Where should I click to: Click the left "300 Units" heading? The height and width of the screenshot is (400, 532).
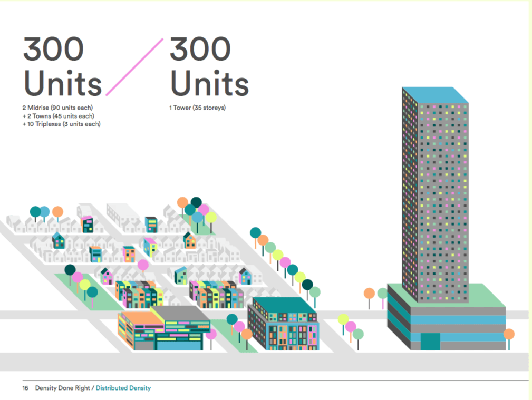(62, 67)
